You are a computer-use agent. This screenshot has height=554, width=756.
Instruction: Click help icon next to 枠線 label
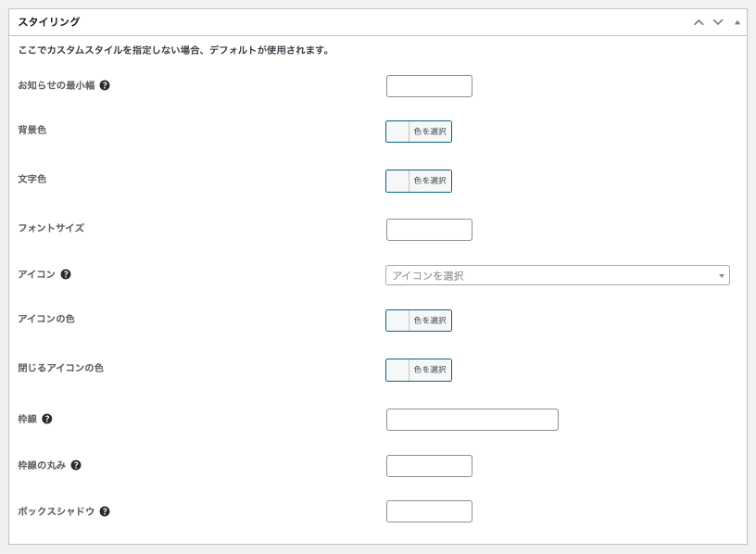coord(47,419)
